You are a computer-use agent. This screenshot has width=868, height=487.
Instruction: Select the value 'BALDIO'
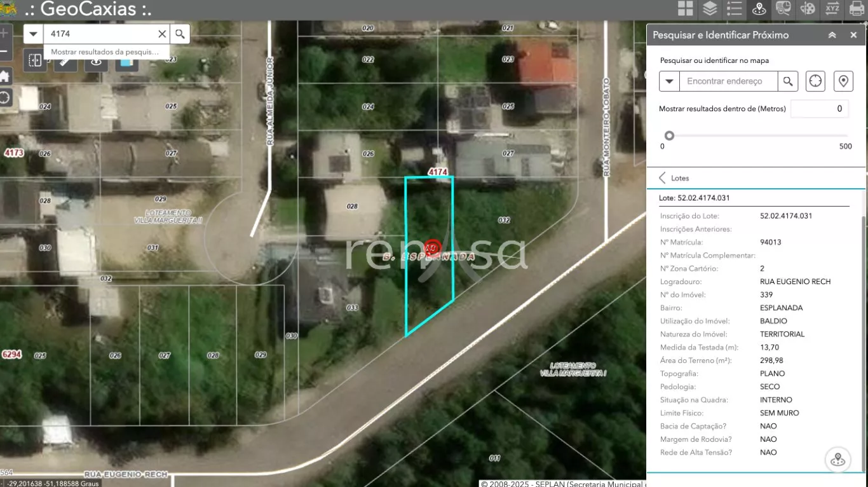(x=773, y=321)
